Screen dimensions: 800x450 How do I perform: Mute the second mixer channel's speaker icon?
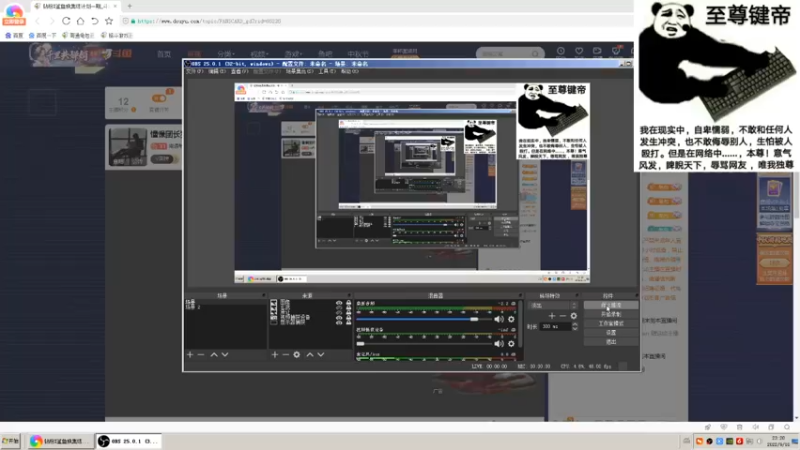pos(498,344)
